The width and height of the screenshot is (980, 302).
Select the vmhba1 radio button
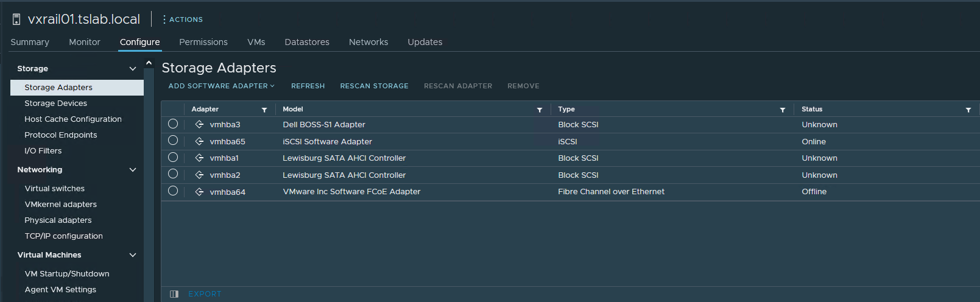(x=173, y=158)
